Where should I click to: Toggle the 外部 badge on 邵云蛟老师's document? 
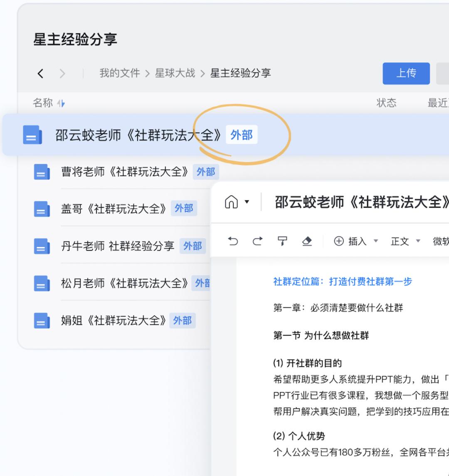click(x=242, y=135)
